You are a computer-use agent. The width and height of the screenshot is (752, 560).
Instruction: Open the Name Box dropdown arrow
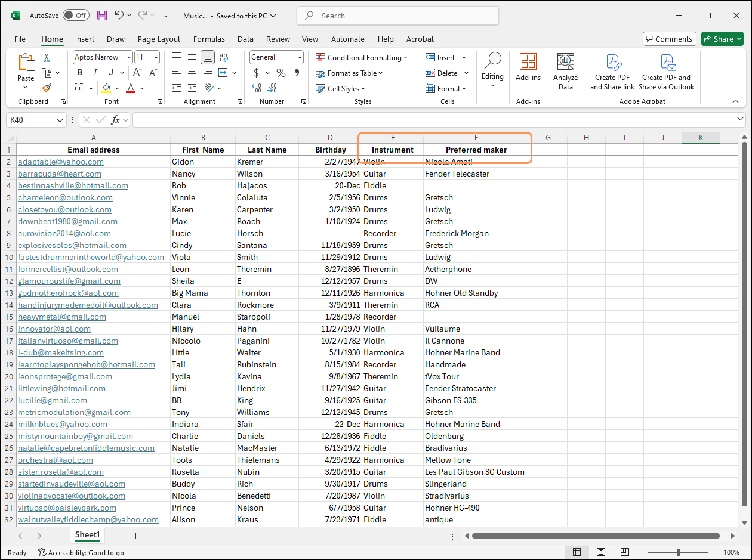point(60,120)
